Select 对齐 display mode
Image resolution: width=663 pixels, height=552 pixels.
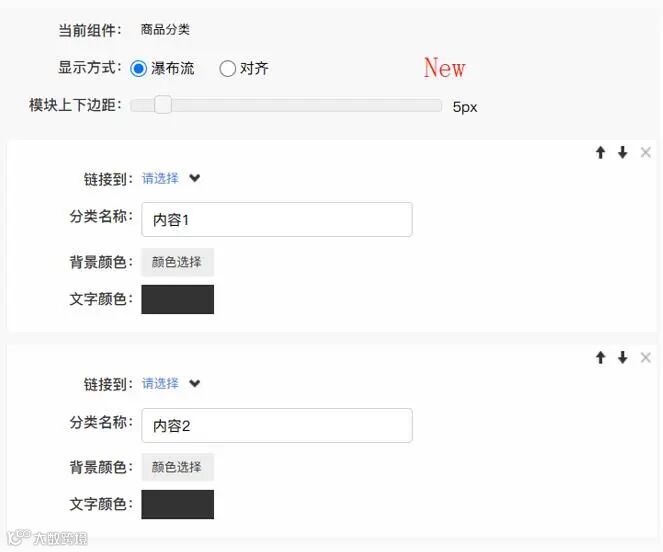click(228, 69)
